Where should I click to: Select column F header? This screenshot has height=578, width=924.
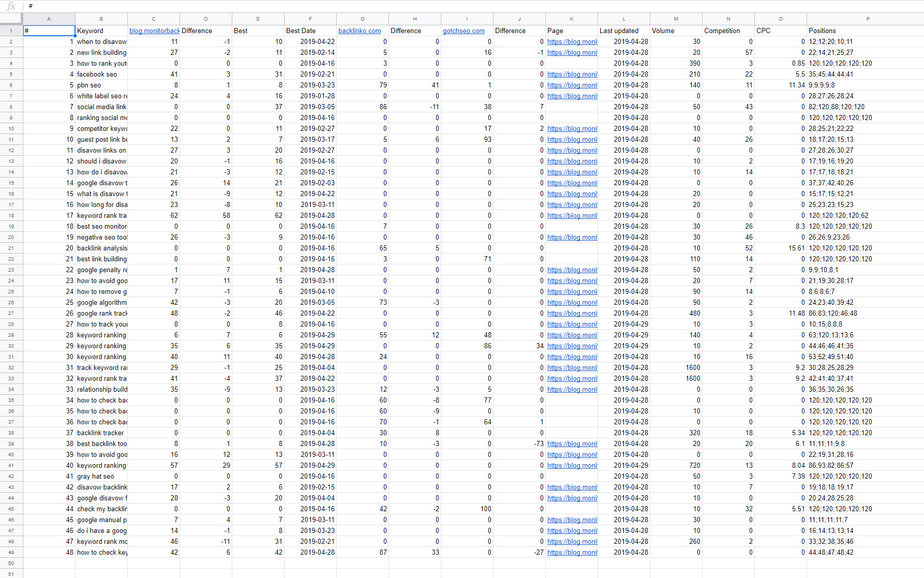click(x=310, y=19)
